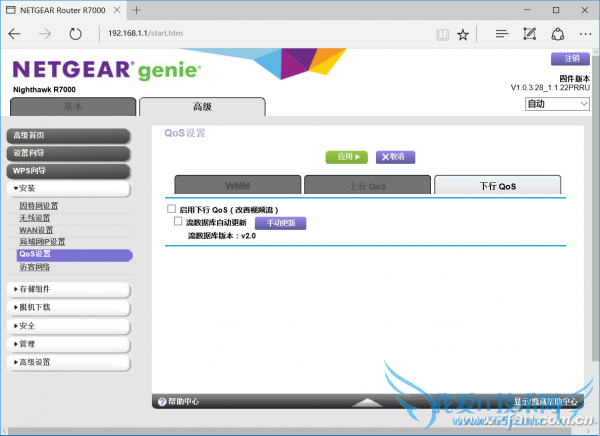Enable 启用下行 QoS checkbox
The height and width of the screenshot is (436, 600).
point(171,209)
